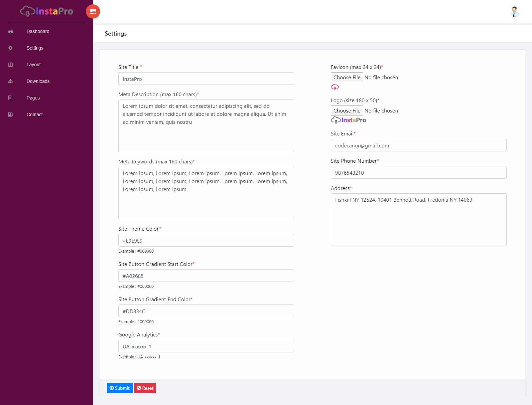Edit the Site Theme Color field

[x=206, y=240]
